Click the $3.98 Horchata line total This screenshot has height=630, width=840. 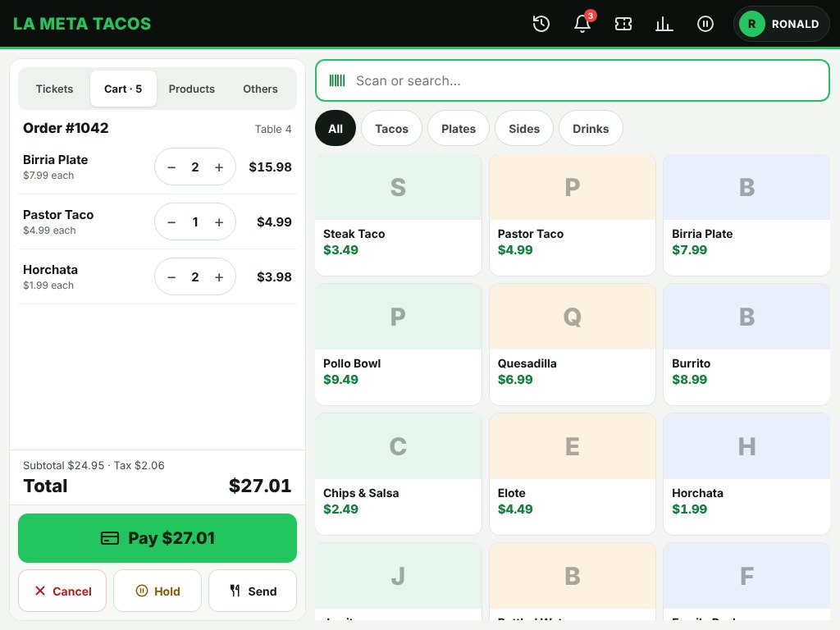coord(274,277)
